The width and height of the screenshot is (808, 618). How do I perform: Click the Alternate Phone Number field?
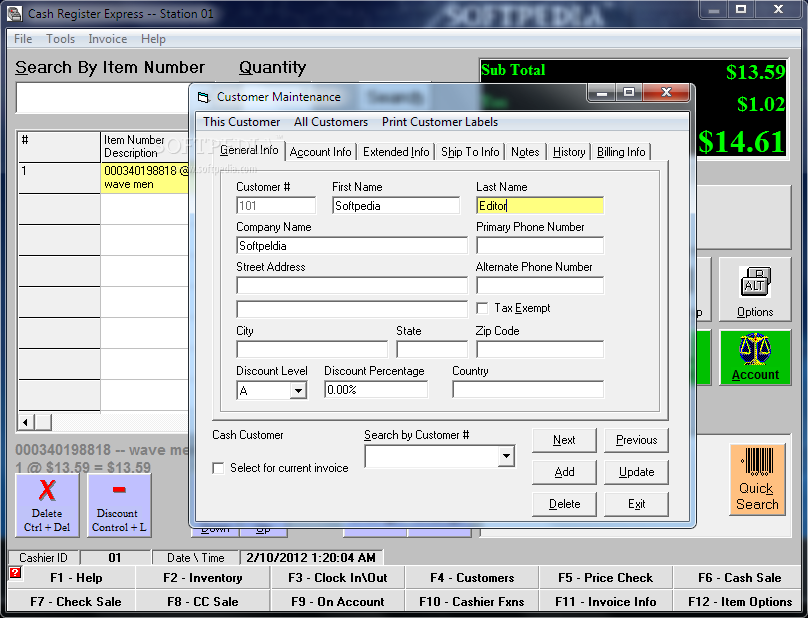click(x=540, y=286)
